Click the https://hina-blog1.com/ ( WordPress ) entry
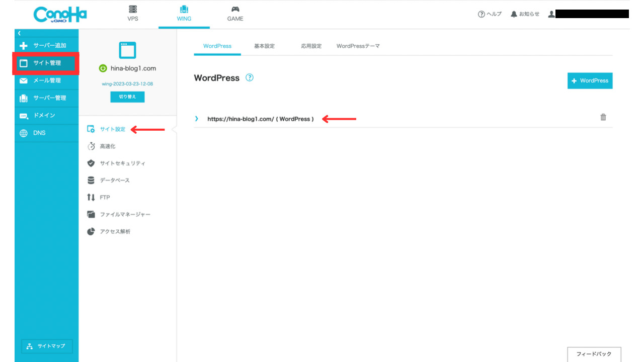The width and height of the screenshot is (644, 362). click(x=261, y=119)
